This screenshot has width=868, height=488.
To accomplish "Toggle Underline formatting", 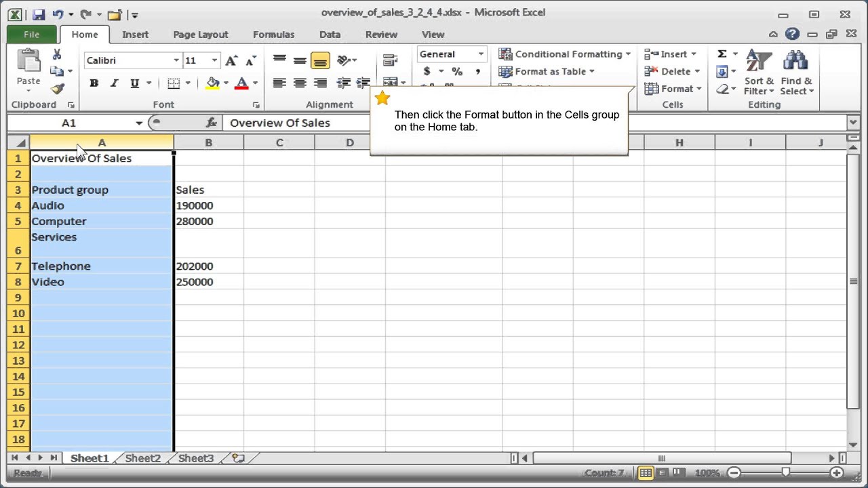I will (134, 83).
